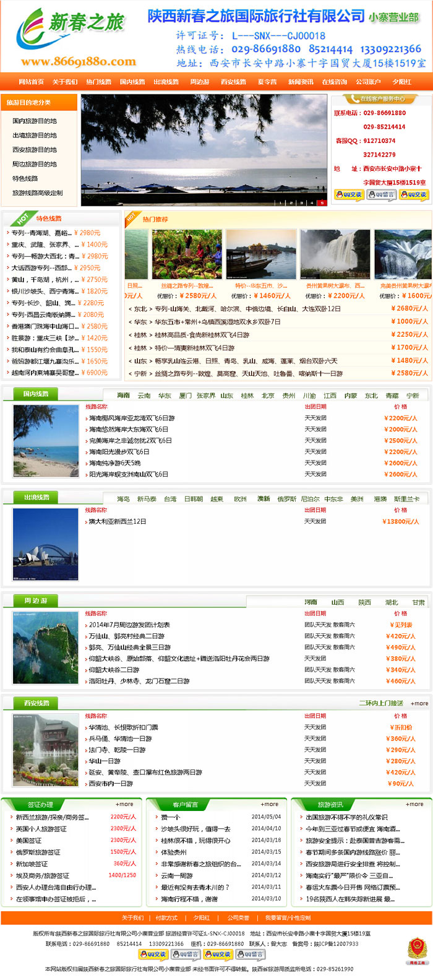Open +more in the 西安线路 section
The image size is (433, 980).
419,703
